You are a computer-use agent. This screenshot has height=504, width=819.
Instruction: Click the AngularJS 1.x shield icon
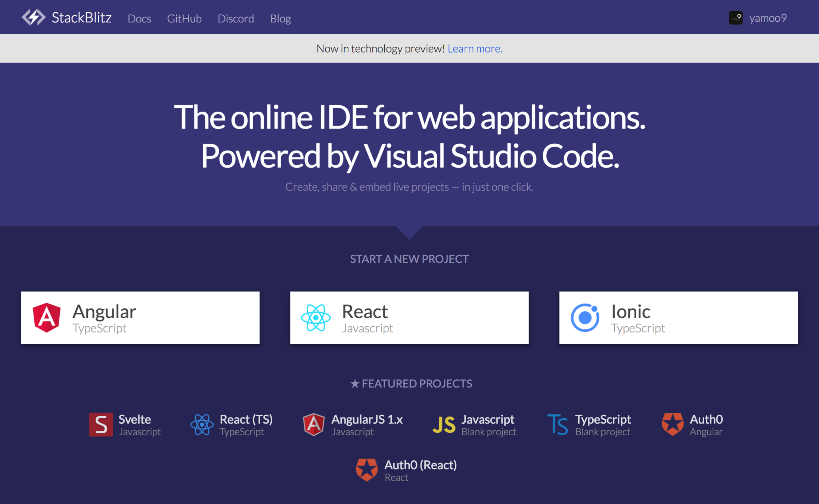(x=313, y=424)
